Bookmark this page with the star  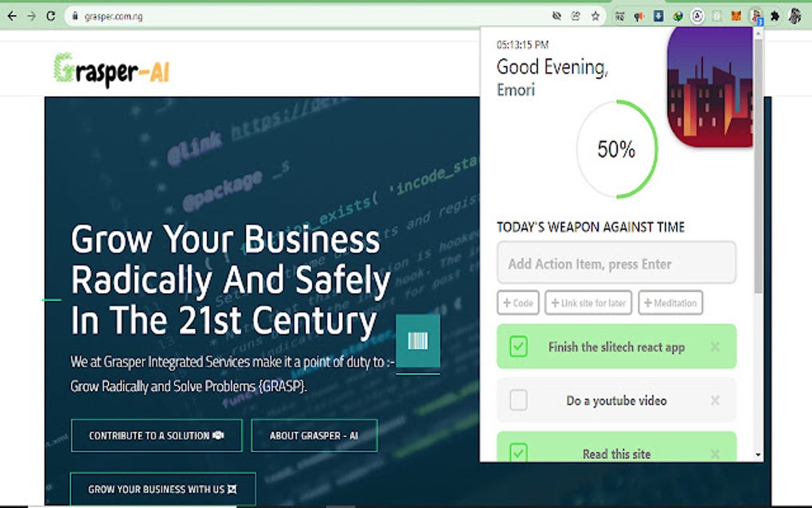595,16
